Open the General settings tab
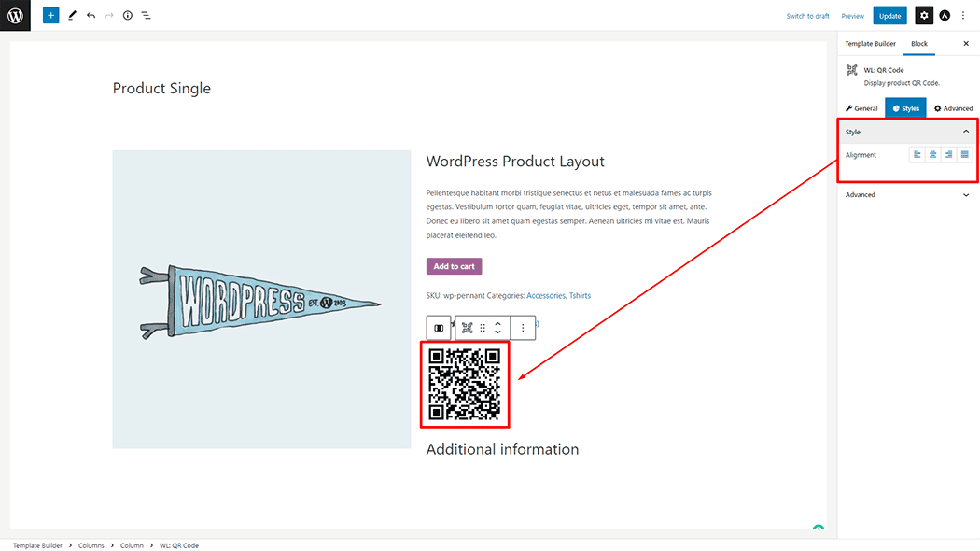This screenshot has width=980, height=551. 861,108
